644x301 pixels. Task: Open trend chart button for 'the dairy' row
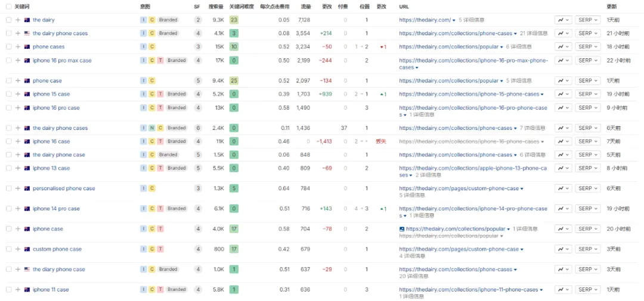click(x=563, y=20)
